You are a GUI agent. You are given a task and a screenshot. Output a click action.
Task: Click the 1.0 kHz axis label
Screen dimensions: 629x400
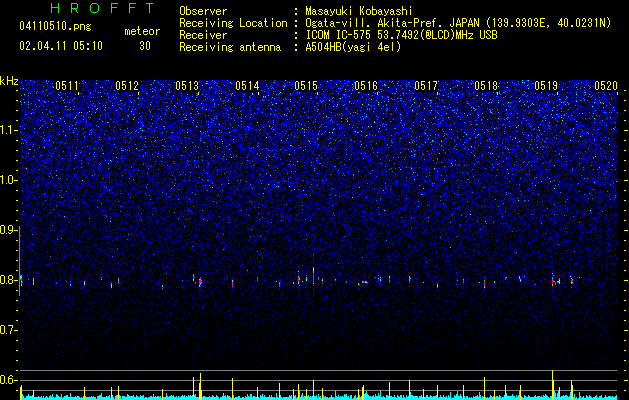tap(9, 180)
